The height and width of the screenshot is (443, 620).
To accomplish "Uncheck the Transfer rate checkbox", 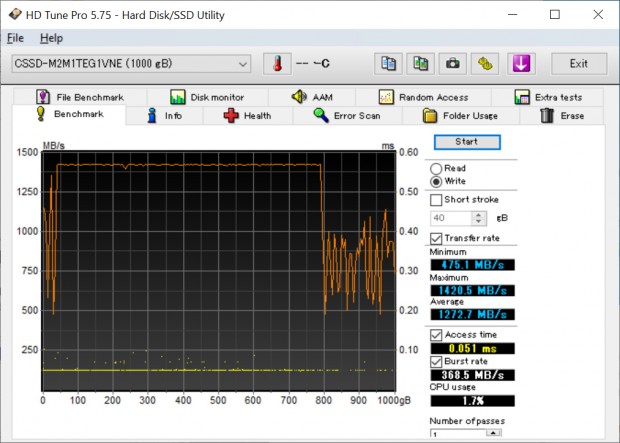I will (x=436, y=238).
